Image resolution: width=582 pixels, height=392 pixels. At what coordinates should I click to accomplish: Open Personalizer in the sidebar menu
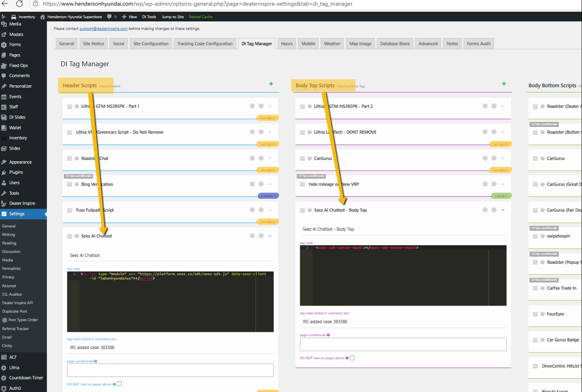21,86
